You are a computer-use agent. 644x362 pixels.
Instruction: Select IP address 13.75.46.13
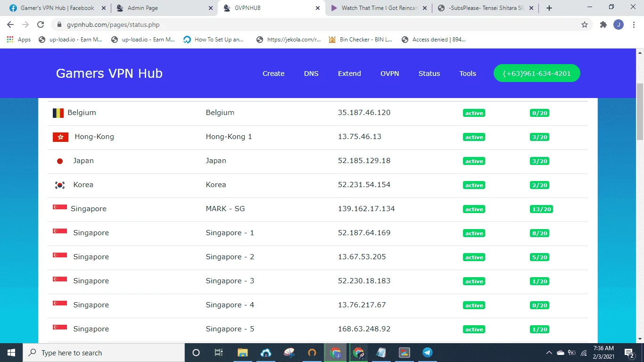360,137
